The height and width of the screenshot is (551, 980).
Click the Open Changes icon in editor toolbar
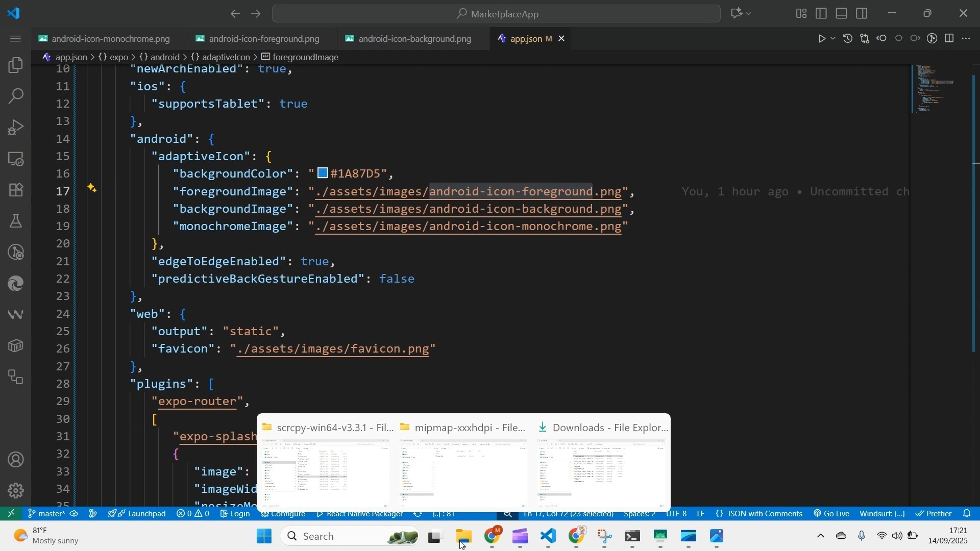[x=865, y=39]
